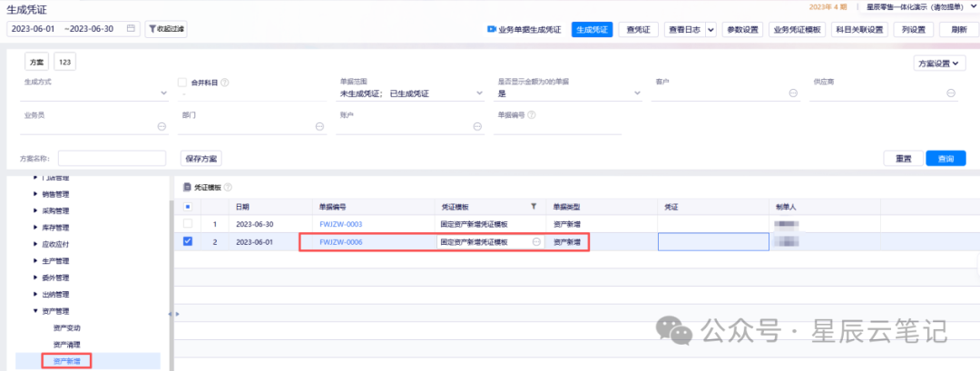
Task: Toggle the 合并科目 checkbox
Action: tap(182, 82)
